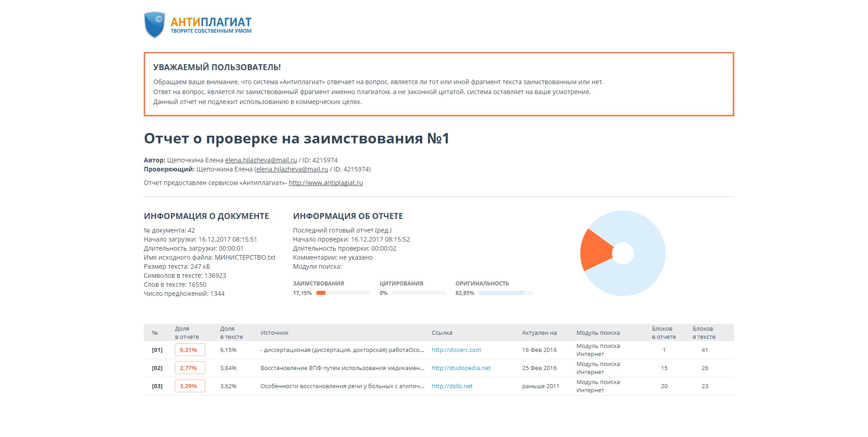This screenshot has width=868, height=437.
Task: Open the studopedia.net source link
Action: [461, 368]
